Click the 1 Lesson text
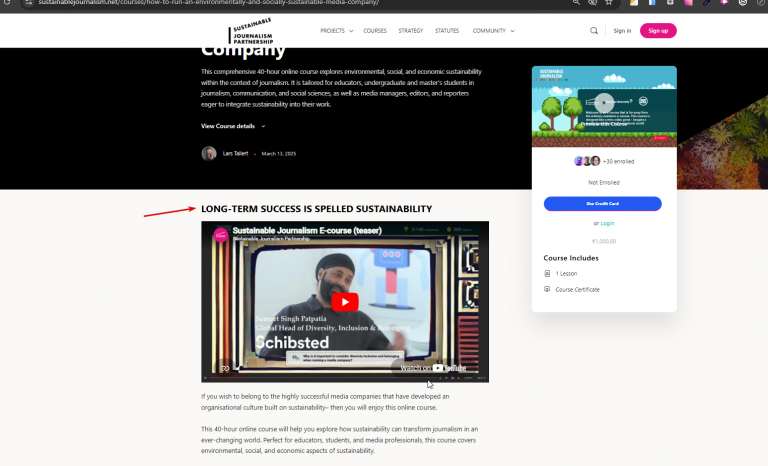The width and height of the screenshot is (768, 466). 566,273
